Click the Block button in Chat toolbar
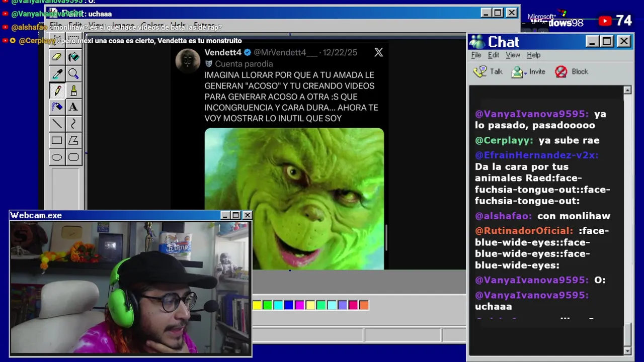Viewport: 644px width, 362px height. (571, 71)
